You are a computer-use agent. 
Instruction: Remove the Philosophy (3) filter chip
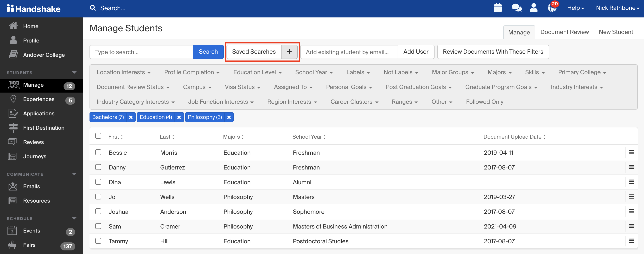[x=229, y=117]
